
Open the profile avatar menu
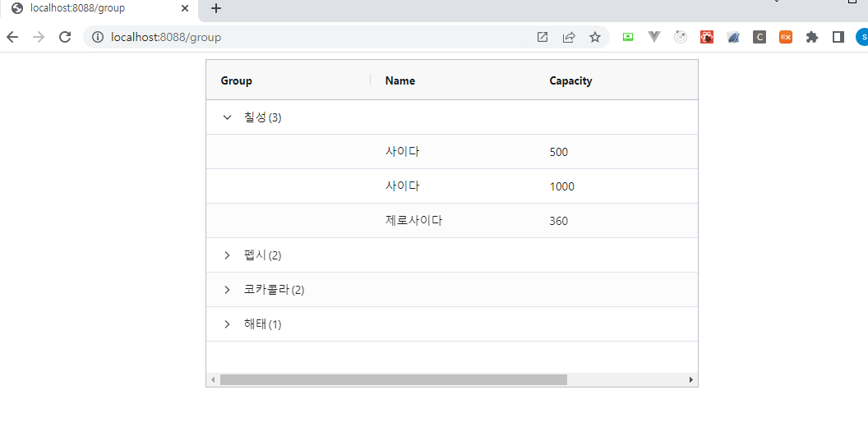pos(862,37)
